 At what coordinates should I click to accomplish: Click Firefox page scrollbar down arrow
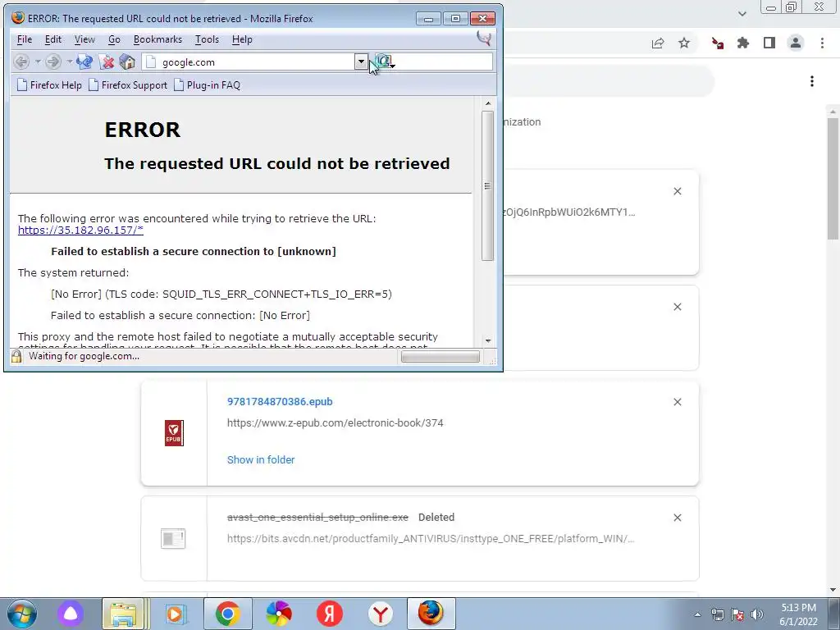487,340
